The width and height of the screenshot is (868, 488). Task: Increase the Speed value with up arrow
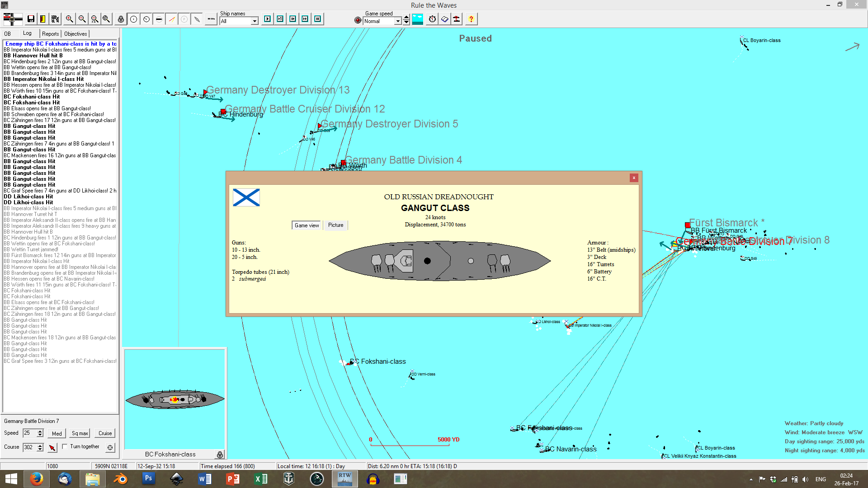click(40, 431)
